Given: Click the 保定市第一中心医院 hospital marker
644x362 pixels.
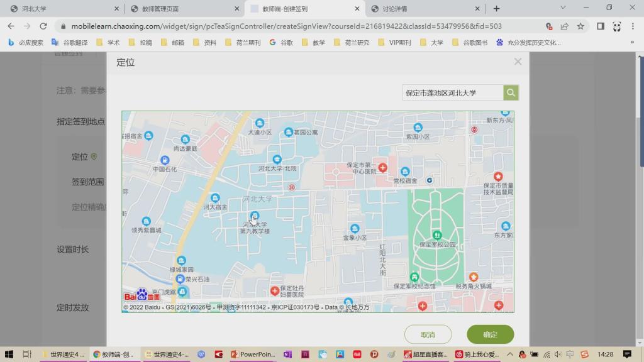Looking at the screenshot, I should [383, 167].
